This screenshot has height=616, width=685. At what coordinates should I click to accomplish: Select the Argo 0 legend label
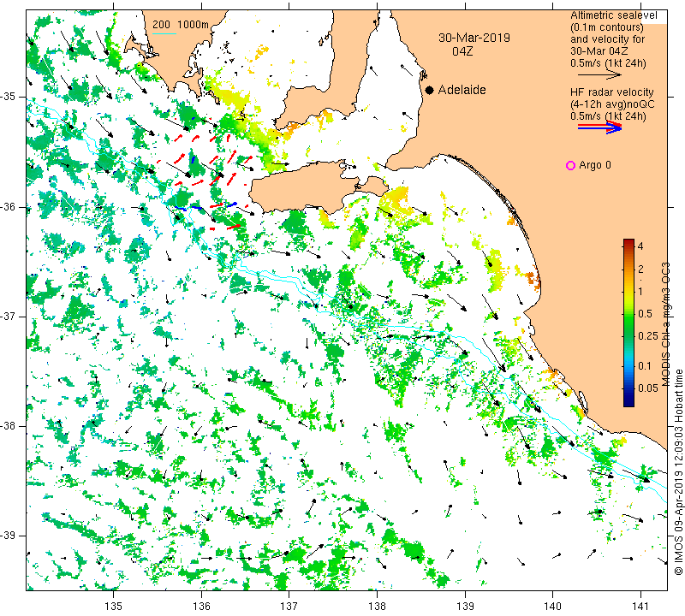(594, 165)
